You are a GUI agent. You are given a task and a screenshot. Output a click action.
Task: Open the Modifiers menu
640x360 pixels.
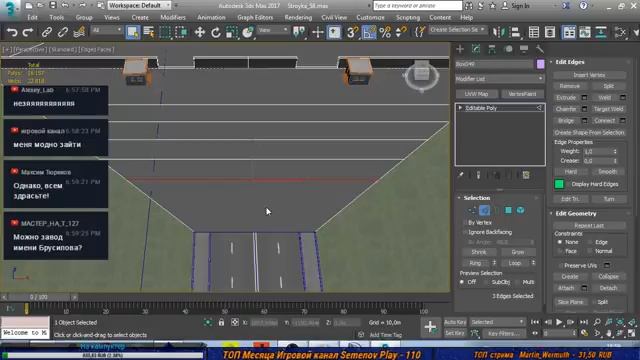[x=173, y=18]
